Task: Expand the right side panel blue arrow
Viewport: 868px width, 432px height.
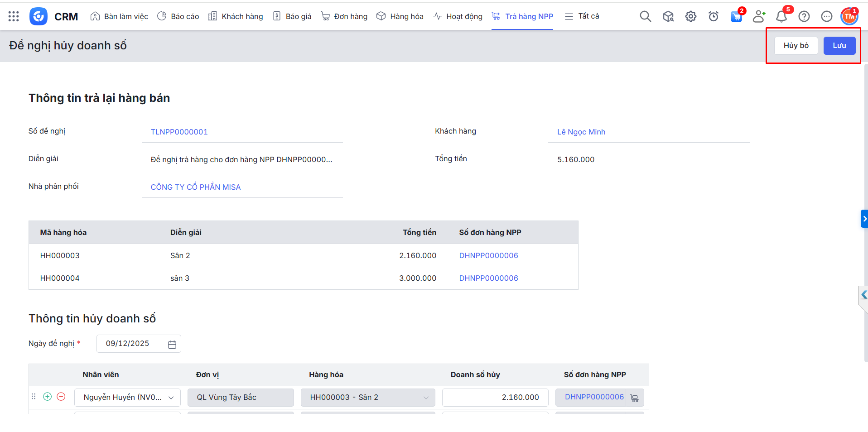Action: (x=864, y=219)
